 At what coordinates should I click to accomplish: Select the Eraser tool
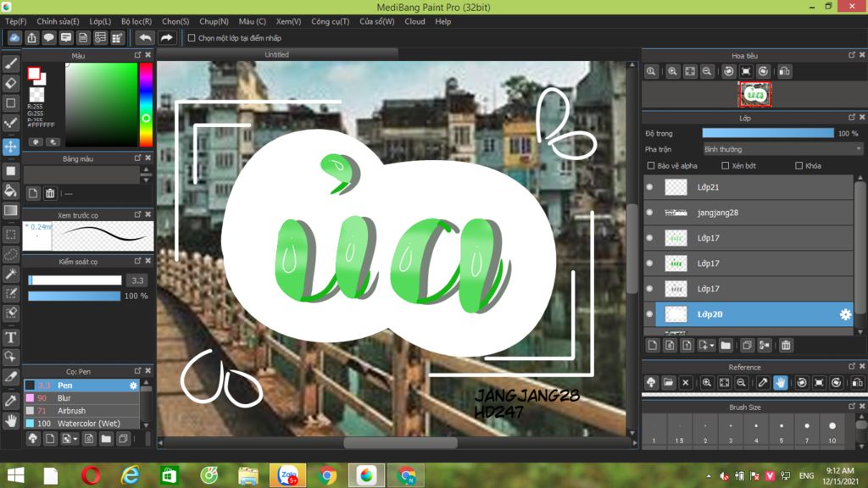point(10,83)
